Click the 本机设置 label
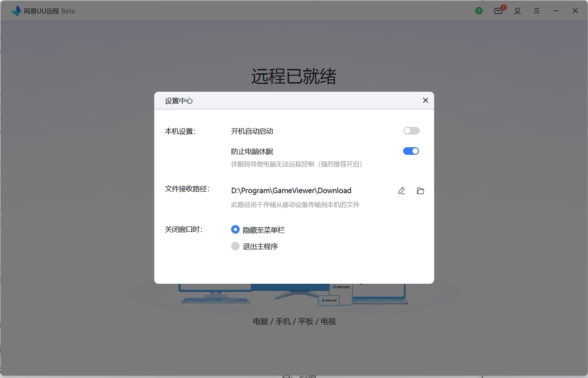This screenshot has height=378, width=588. coord(180,131)
